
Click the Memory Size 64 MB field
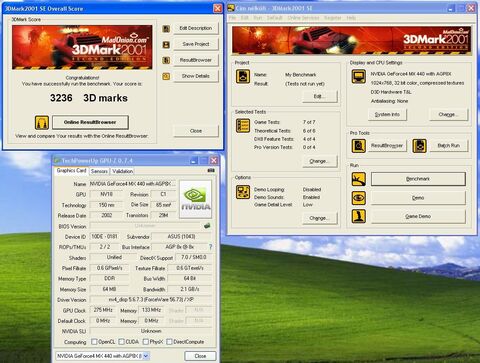[109, 289]
